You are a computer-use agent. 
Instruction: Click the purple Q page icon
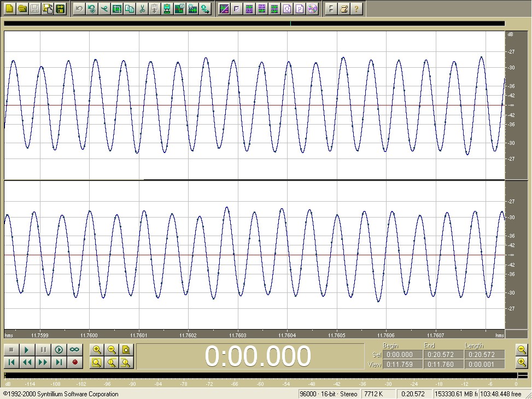tap(287, 9)
